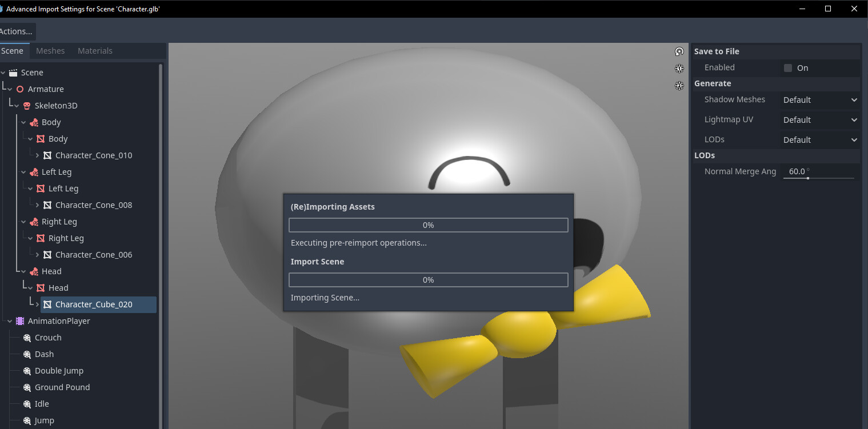
Task: Open the Shadow Meshes dropdown
Action: (820, 100)
